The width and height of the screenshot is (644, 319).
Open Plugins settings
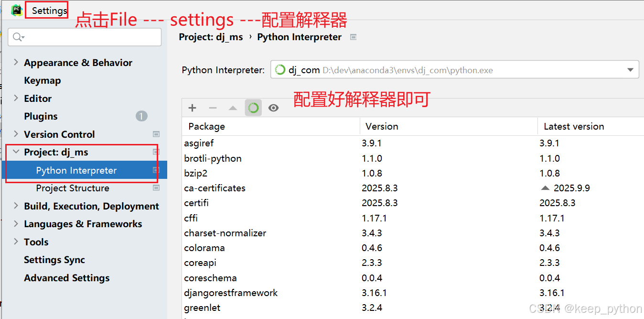(41, 116)
